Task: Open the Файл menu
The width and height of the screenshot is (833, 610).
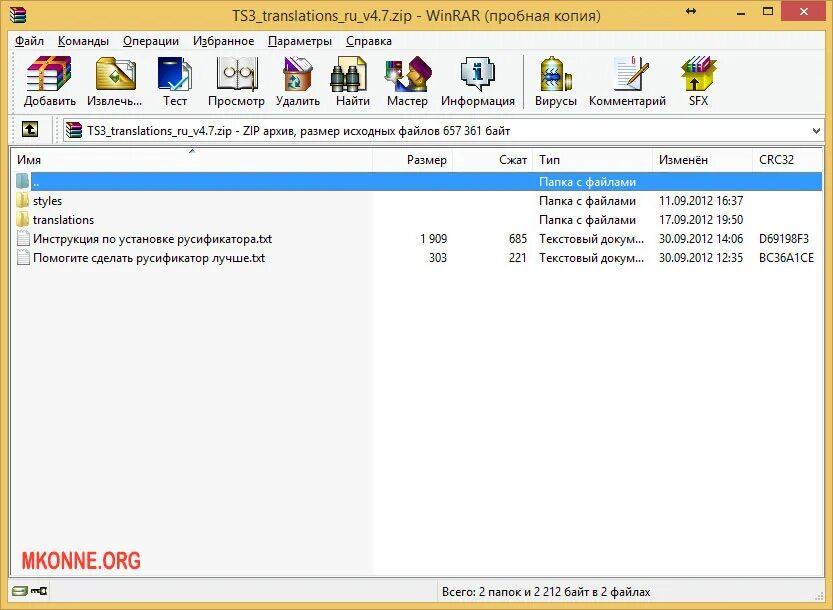Action: (x=29, y=41)
